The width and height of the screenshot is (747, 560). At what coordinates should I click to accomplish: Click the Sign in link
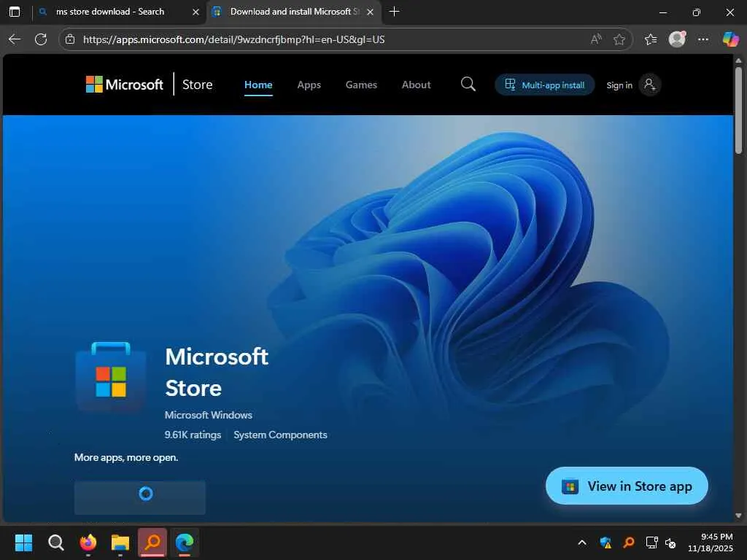pyautogui.click(x=619, y=85)
